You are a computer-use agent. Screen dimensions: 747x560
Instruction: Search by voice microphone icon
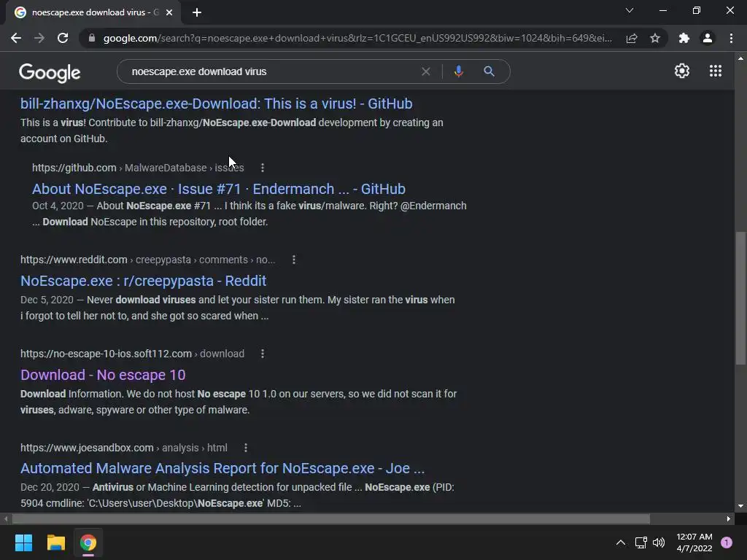click(458, 71)
